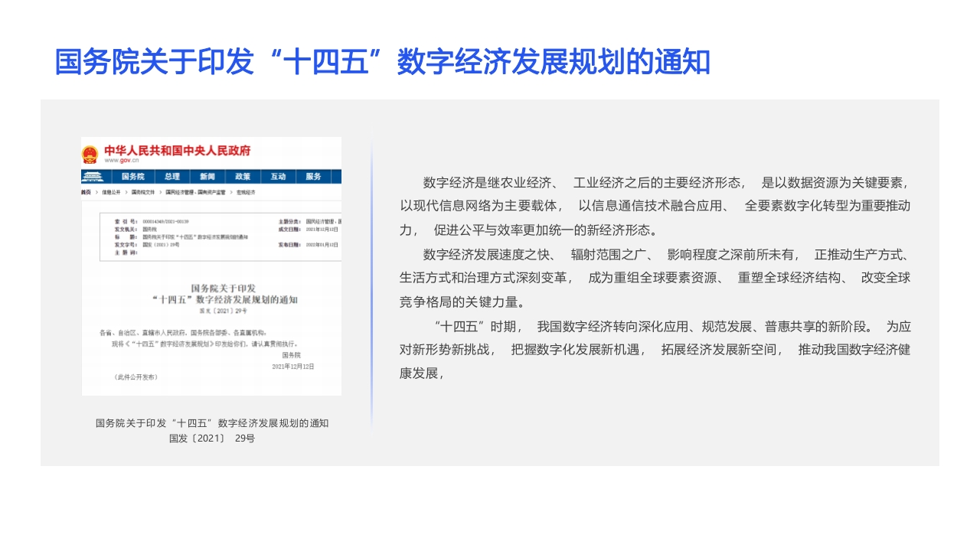The image size is (980, 551).
Task: Click the 国务院文件 breadcrumb link
Action: coord(142,192)
